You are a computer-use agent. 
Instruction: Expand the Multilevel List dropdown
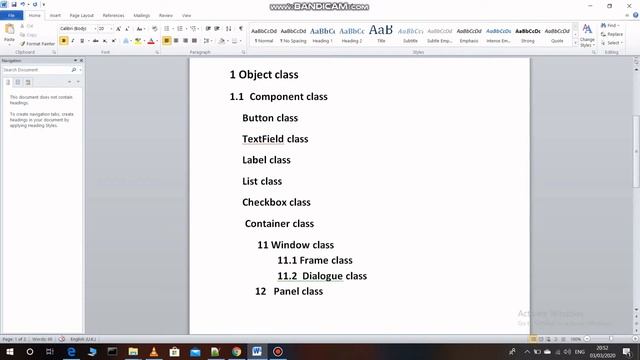198,29
